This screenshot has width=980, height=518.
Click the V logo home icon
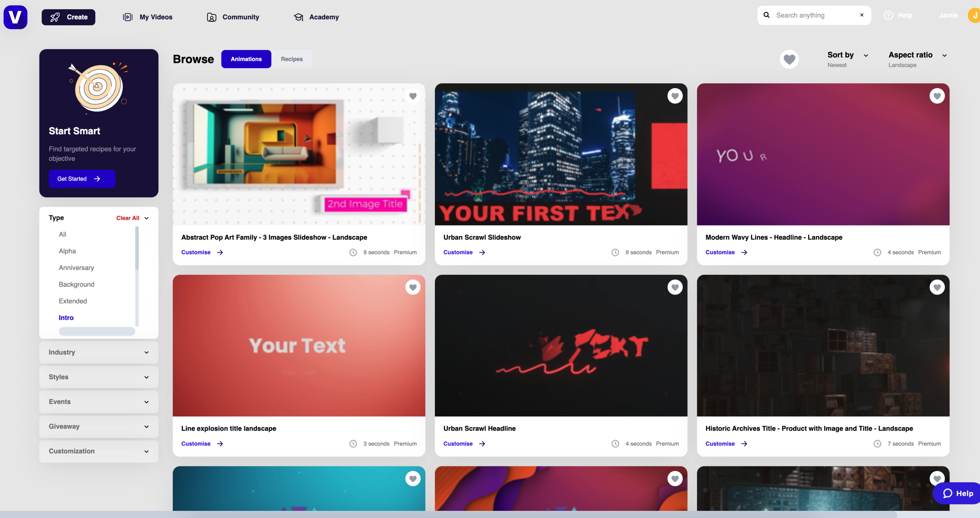[15, 17]
